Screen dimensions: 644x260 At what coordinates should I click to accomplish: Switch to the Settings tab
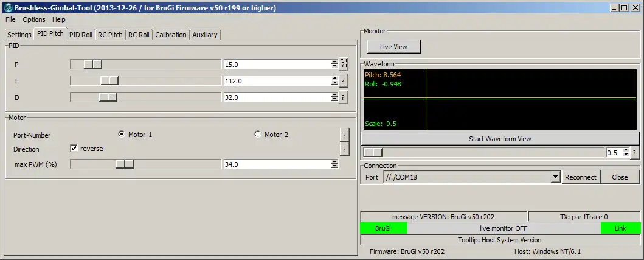[x=19, y=35]
